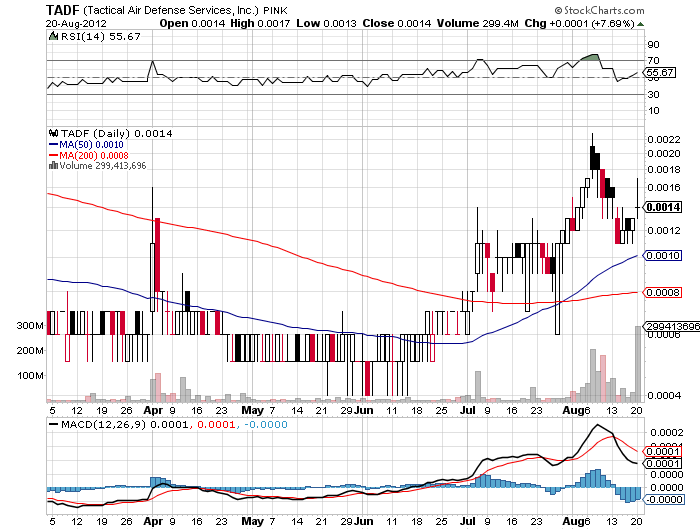
Task: Click the blue MA(50) legend swatch
Action: (53, 145)
